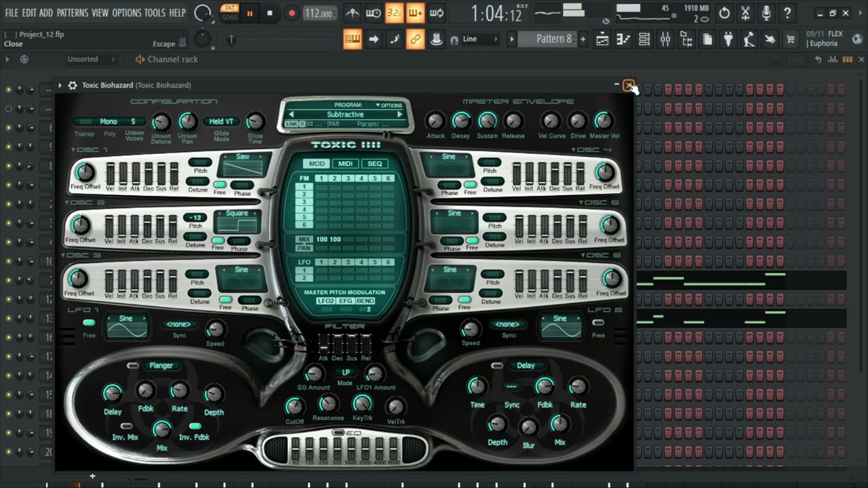Click the BEND pitch modulation button
Image resolution: width=868 pixels, height=488 pixels.
tap(366, 301)
